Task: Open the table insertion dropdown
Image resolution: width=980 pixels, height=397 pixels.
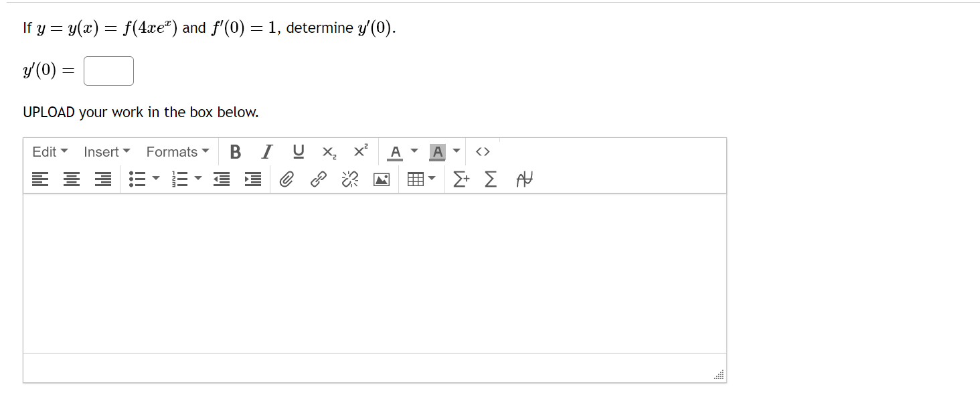Action: (x=430, y=179)
